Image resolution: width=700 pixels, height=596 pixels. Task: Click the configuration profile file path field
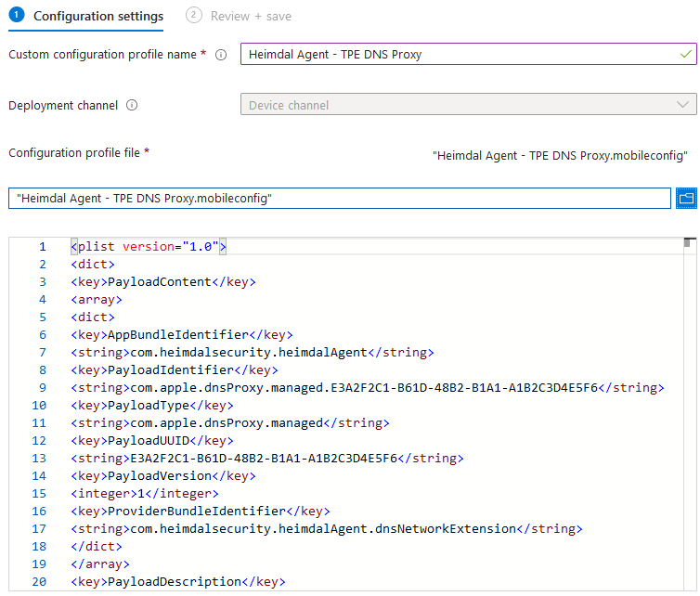(x=339, y=199)
